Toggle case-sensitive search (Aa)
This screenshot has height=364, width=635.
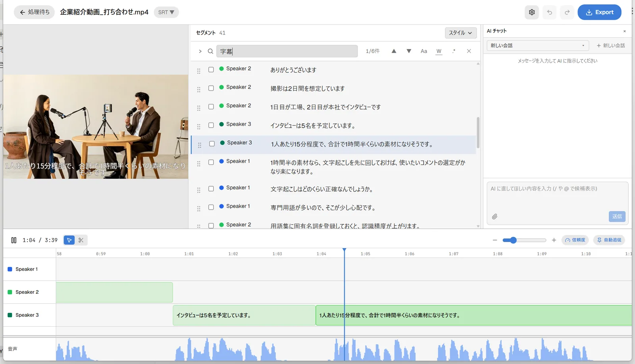[x=424, y=51]
